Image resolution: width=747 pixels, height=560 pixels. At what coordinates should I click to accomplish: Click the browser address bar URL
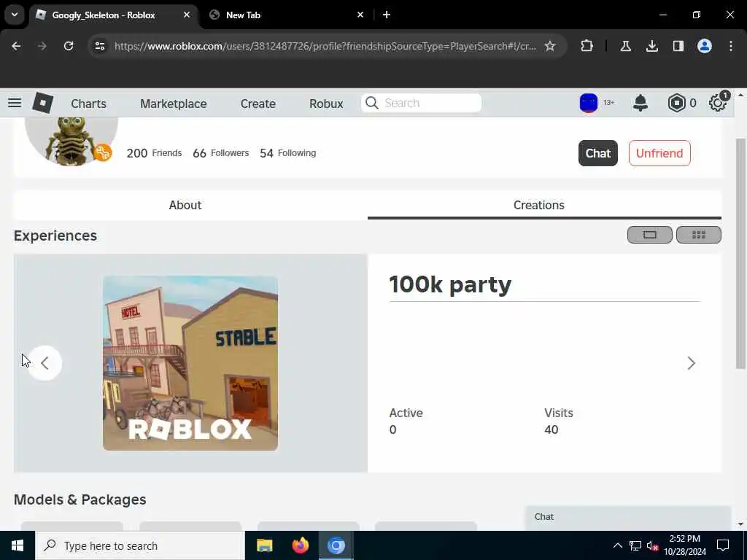325,46
